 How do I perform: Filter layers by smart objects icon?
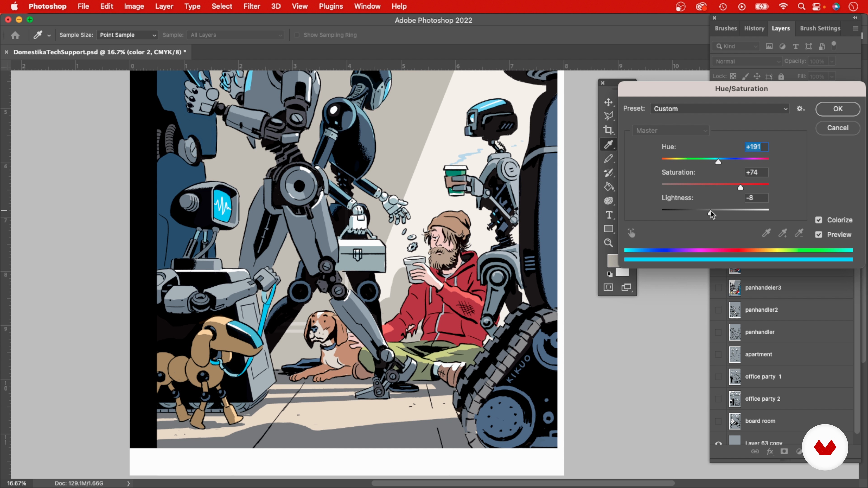pos(822,47)
